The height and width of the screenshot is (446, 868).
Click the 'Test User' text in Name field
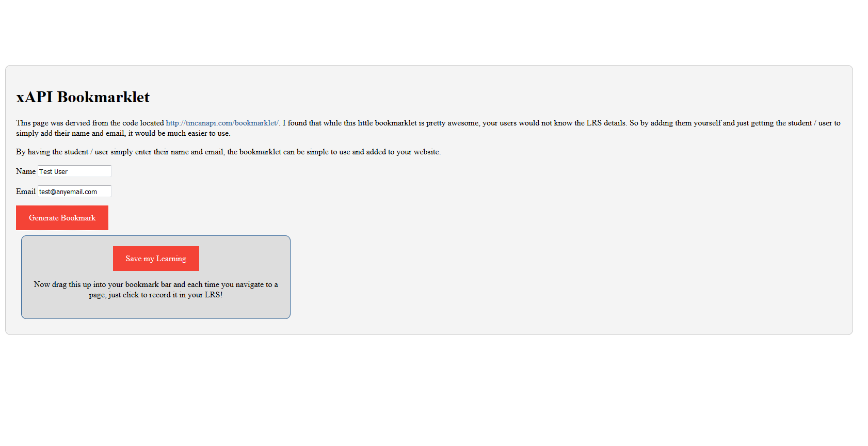pos(53,171)
